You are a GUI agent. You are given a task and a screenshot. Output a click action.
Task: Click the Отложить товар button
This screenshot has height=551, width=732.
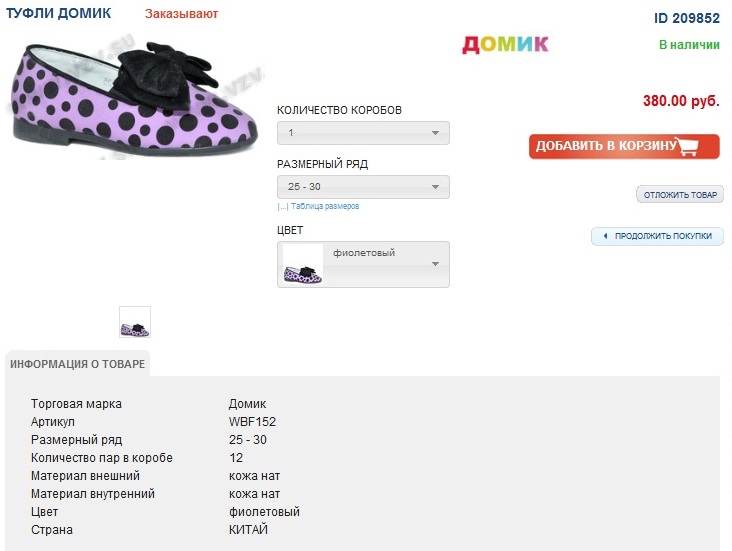(680, 195)
